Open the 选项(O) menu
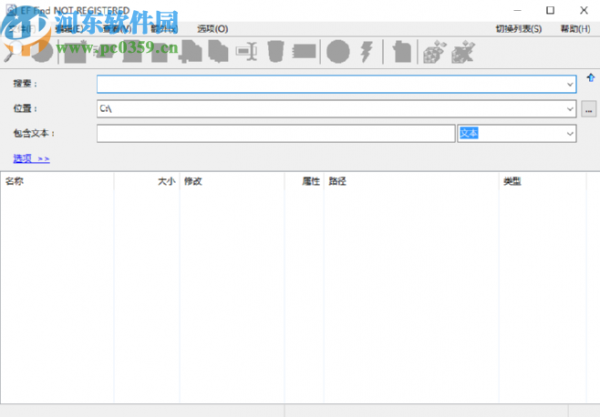 (212, 29)
